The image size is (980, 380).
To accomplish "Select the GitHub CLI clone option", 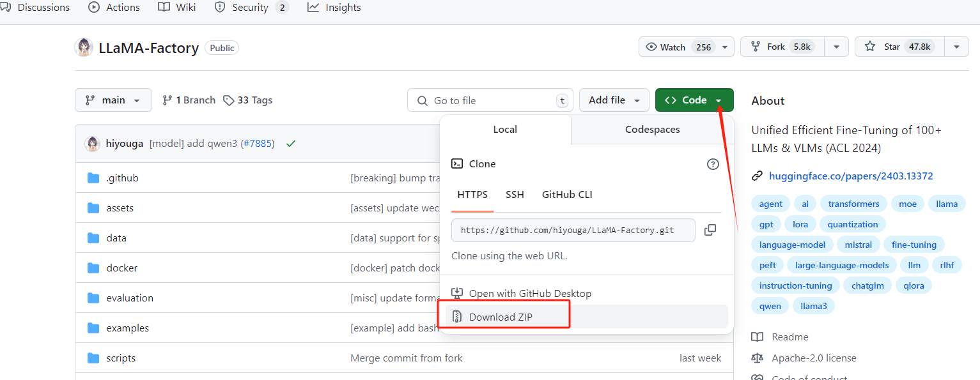I will click(567, 195).
